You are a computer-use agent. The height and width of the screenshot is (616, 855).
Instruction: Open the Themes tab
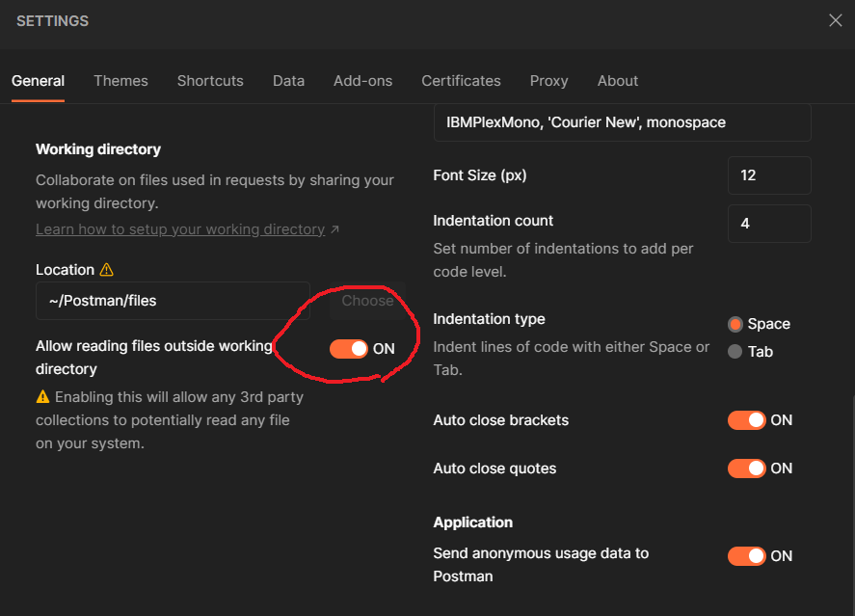121,81
